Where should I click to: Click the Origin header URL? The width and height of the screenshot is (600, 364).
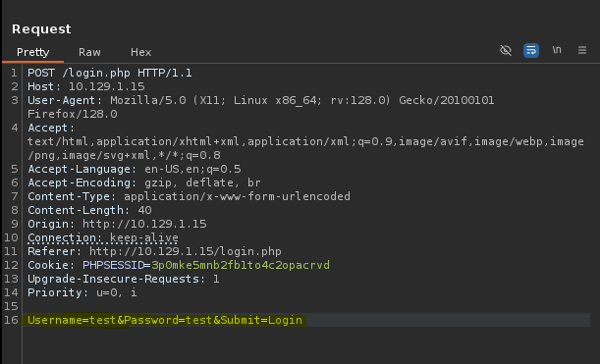(x=144, y=224)
